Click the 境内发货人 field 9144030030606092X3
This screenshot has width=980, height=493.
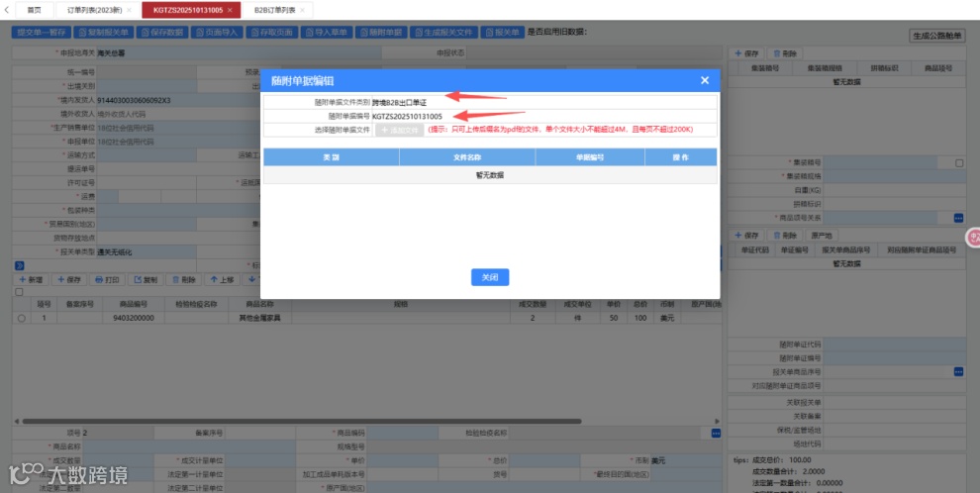click(178, 100)
